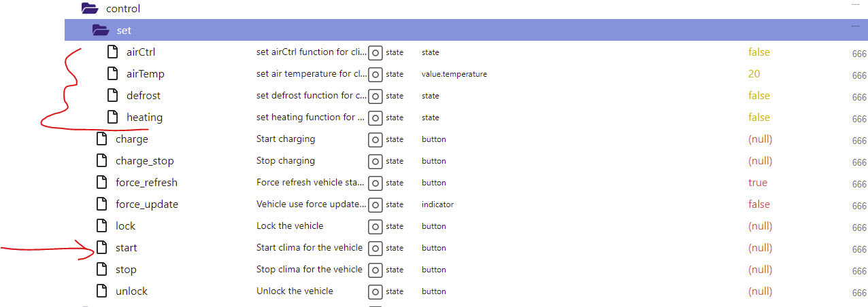Select the start clima state entry
868x307 pixels.
[126, 248]
